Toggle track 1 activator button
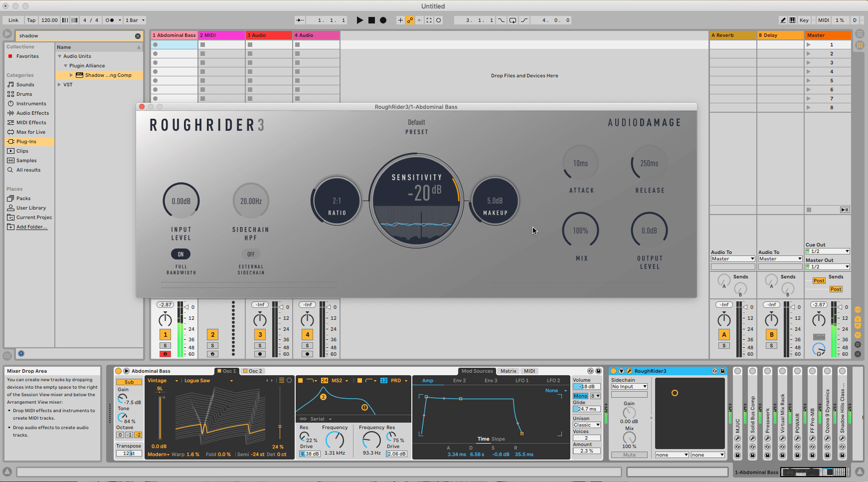Screen dimensions: 868x482 tap(165, 335)
